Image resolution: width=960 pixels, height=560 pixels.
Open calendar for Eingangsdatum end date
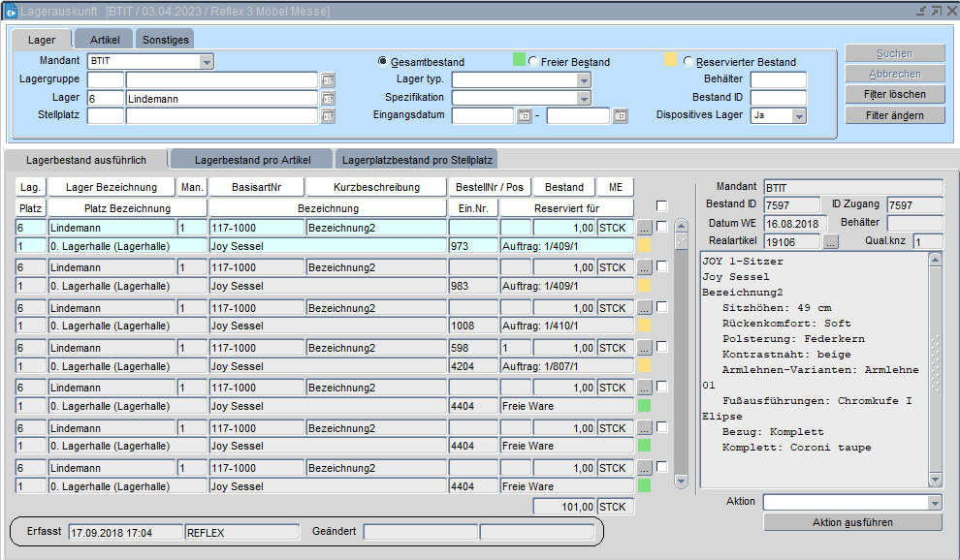point(621,116)
